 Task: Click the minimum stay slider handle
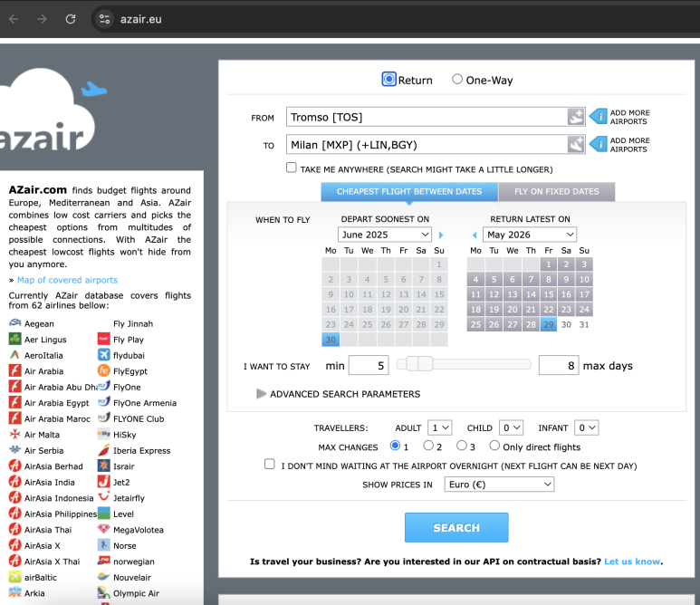(413, 364)
